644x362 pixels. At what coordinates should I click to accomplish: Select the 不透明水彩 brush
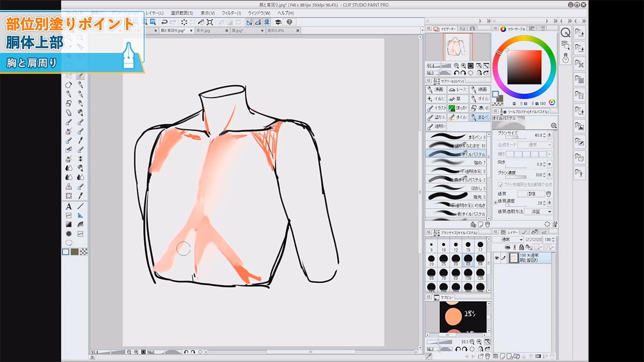[x=456, y=171]
